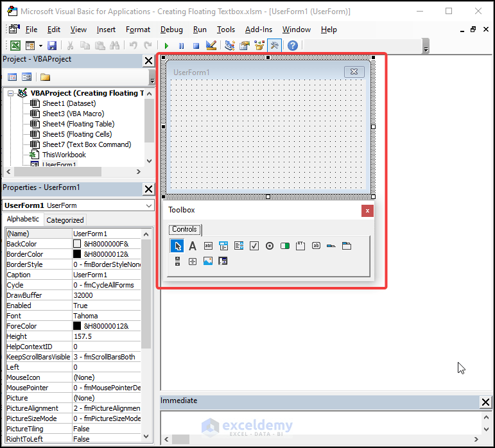Select the RefEdit tool in Toolbox

pos(223,261)
